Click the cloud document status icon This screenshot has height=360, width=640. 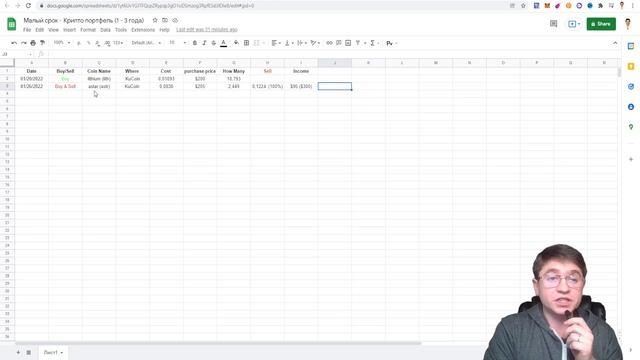(x=175, y=20)
